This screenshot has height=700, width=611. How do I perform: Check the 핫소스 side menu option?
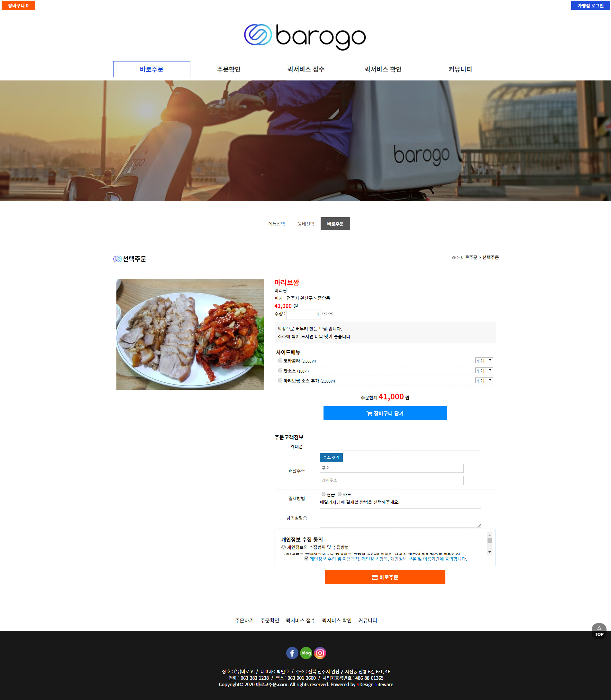click(280, 370)
